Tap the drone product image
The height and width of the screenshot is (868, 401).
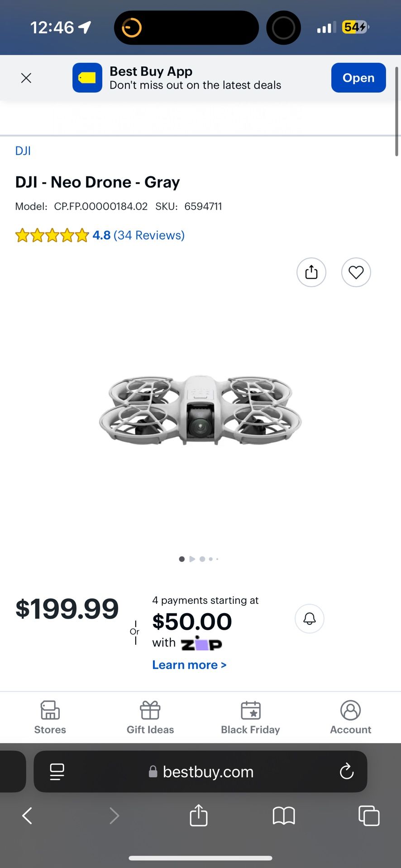tap(200, 410)
